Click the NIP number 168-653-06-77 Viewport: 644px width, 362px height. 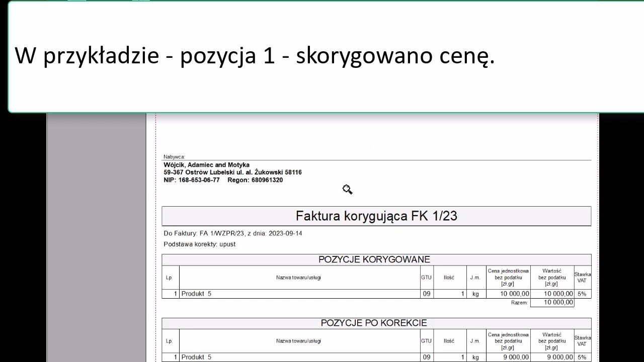(199, 180)
